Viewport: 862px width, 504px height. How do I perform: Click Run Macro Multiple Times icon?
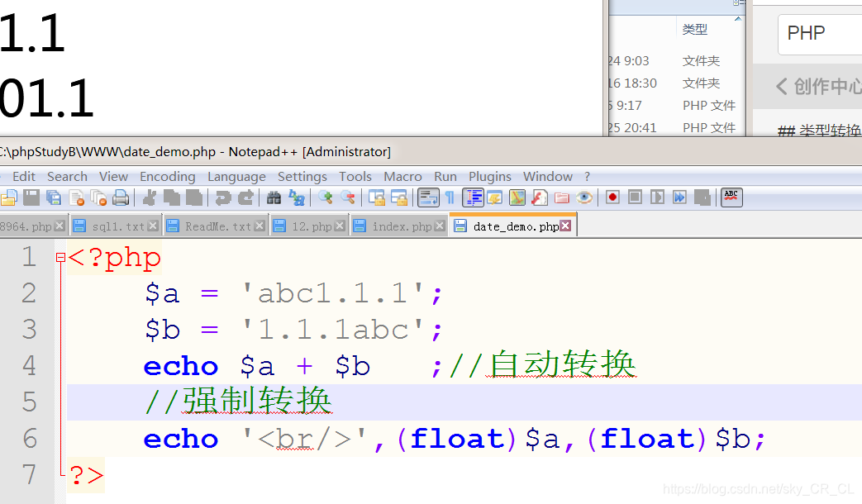pyautogui.click(x=680, y=197)
